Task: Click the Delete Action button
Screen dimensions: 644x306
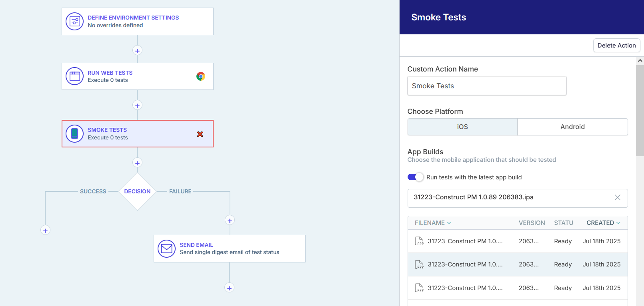Action: coord(616,46)
